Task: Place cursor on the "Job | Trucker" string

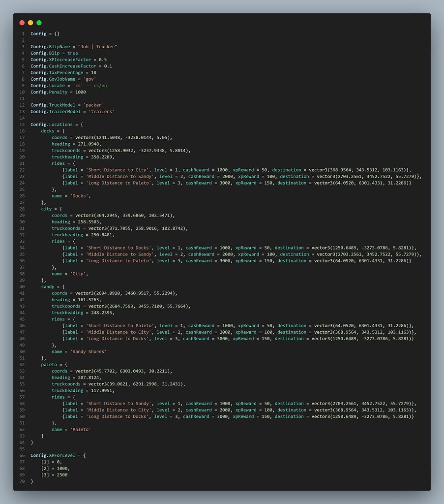Action: [x=97, y=47]
